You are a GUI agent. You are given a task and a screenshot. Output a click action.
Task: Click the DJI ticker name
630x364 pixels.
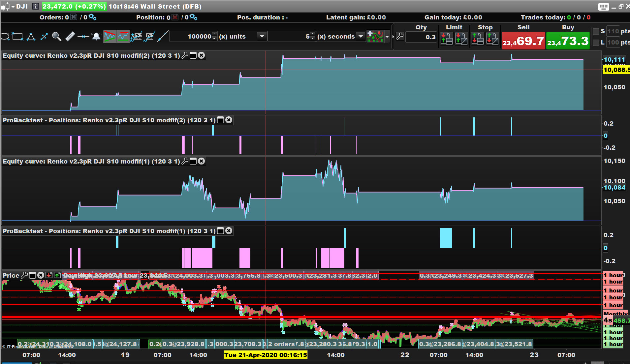(x=22, y=6)
